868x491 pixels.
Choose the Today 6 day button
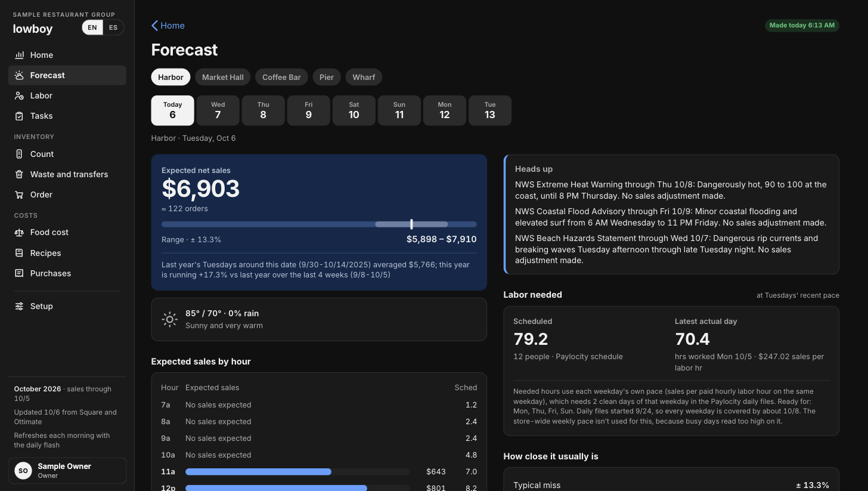click(x=172, y=110)
